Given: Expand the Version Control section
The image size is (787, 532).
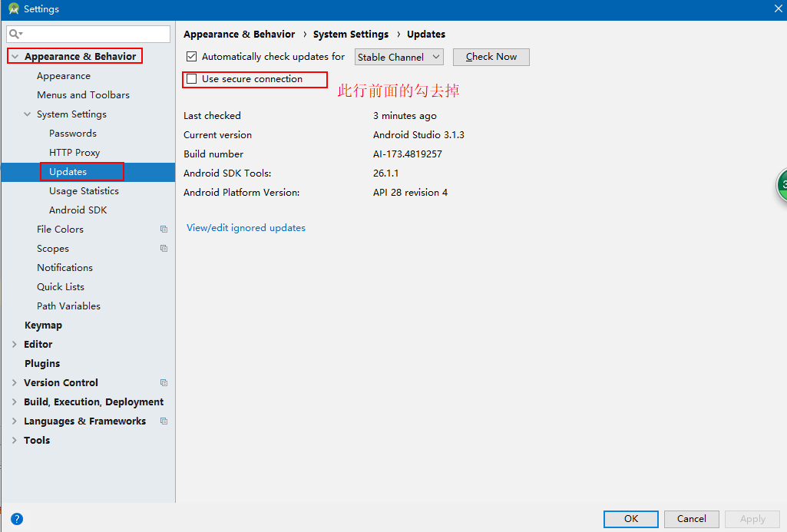Looking at the screenshot, I should 14,383.
